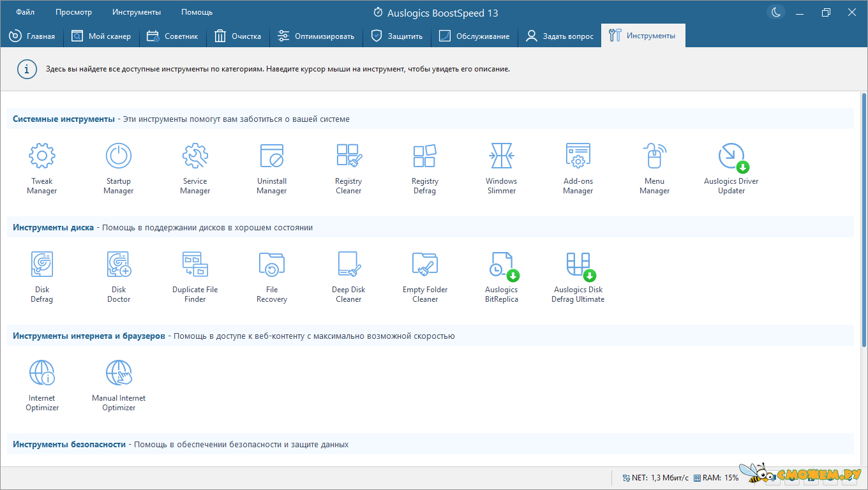The width and height of the screenshot is (868, 490).
Task: Open Service Manager tool
Action: (x=195, y=168)
